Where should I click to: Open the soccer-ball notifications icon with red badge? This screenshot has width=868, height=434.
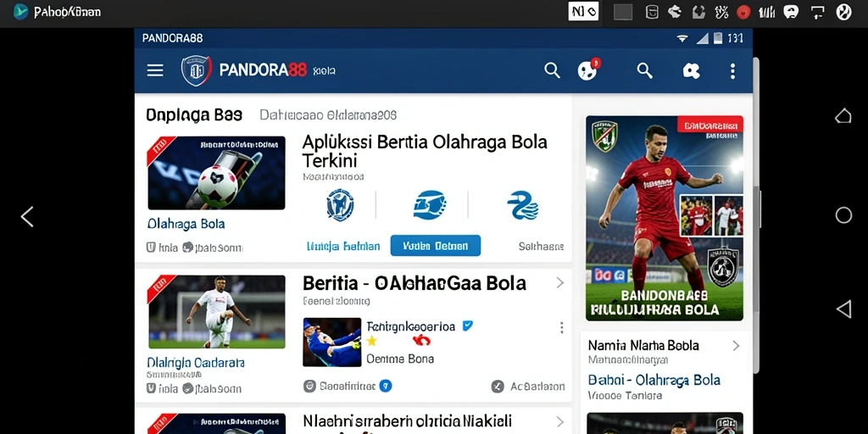click(588, 70)
